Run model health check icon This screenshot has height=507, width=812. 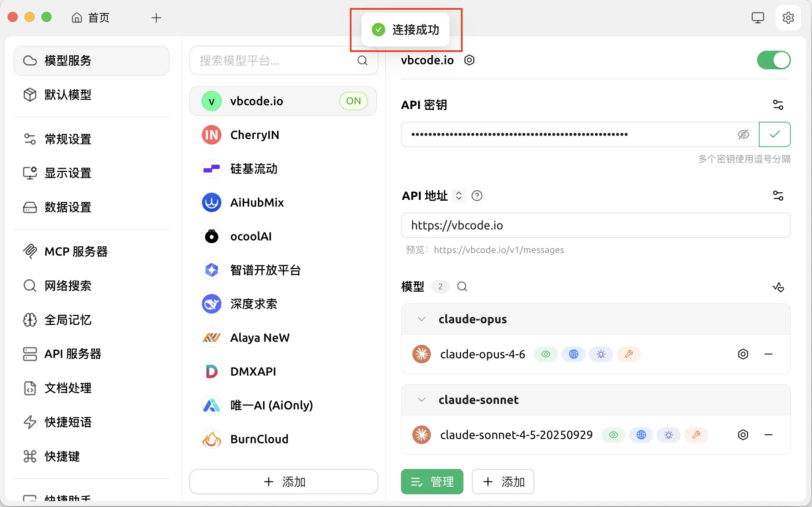pos(778,287)
